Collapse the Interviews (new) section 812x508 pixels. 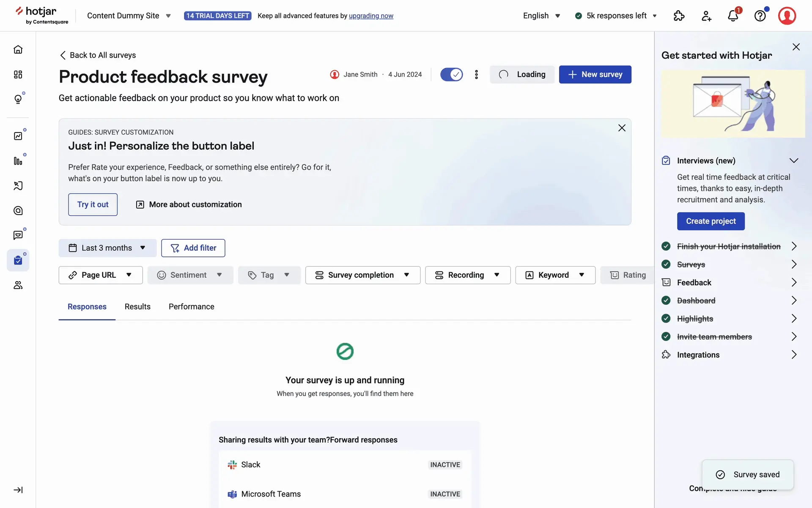[793, 161]
